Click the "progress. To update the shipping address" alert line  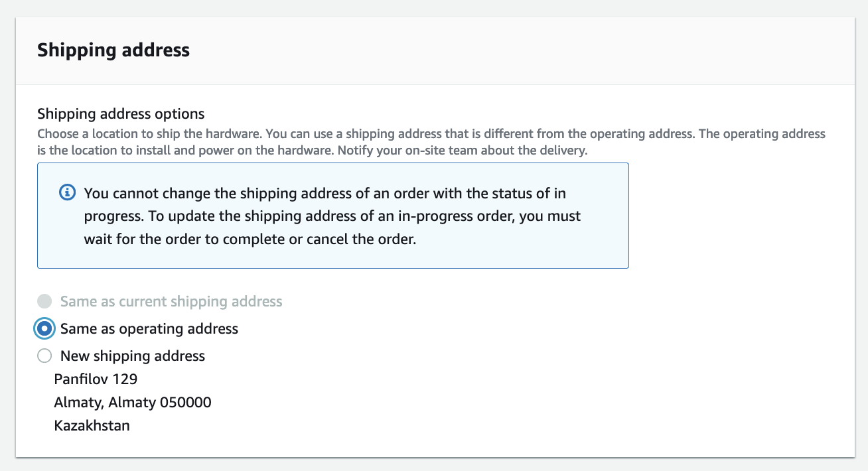[x=332, y=216]
